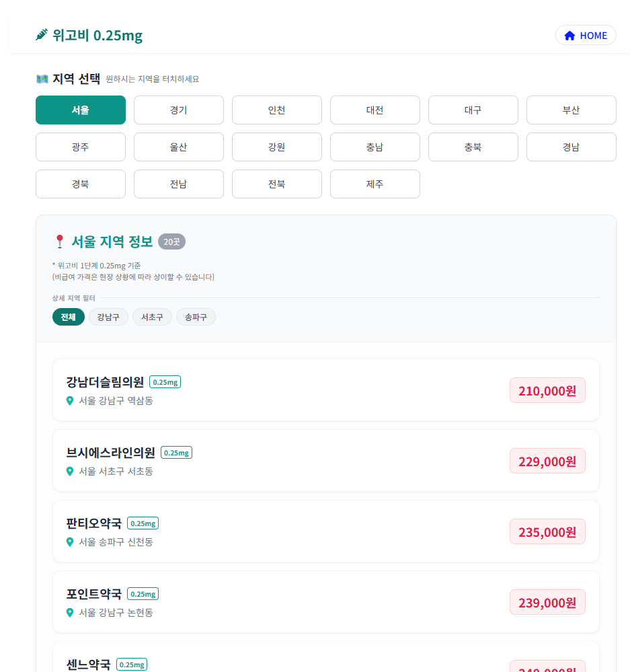Click the home icon in HOME button

click(x=569, y=36)
